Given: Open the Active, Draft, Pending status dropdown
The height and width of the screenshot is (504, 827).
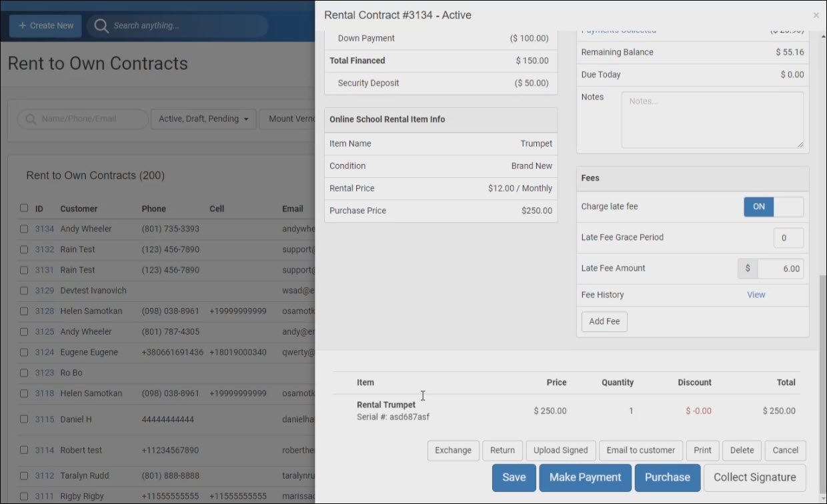Looking at the screenshot, I should pyautogui.click(x=203, y=119).
